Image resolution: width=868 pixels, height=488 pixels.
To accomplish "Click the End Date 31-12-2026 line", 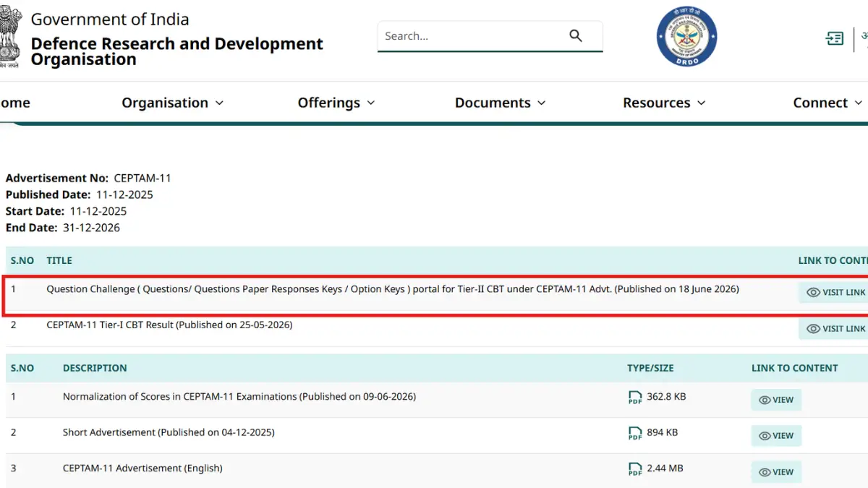I will point(63,228).
